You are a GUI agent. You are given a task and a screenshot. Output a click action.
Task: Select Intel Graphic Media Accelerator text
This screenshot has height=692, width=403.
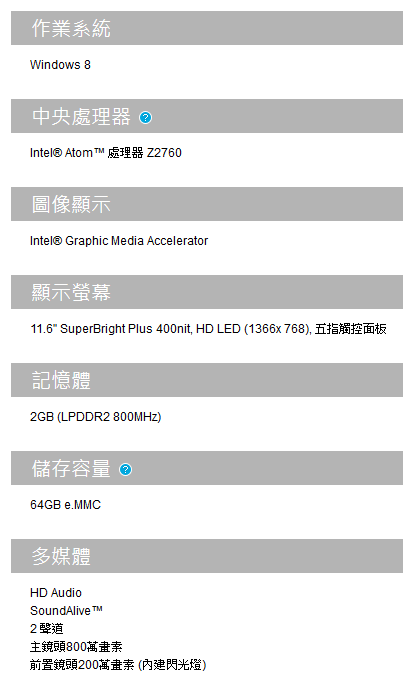(119, 241)
